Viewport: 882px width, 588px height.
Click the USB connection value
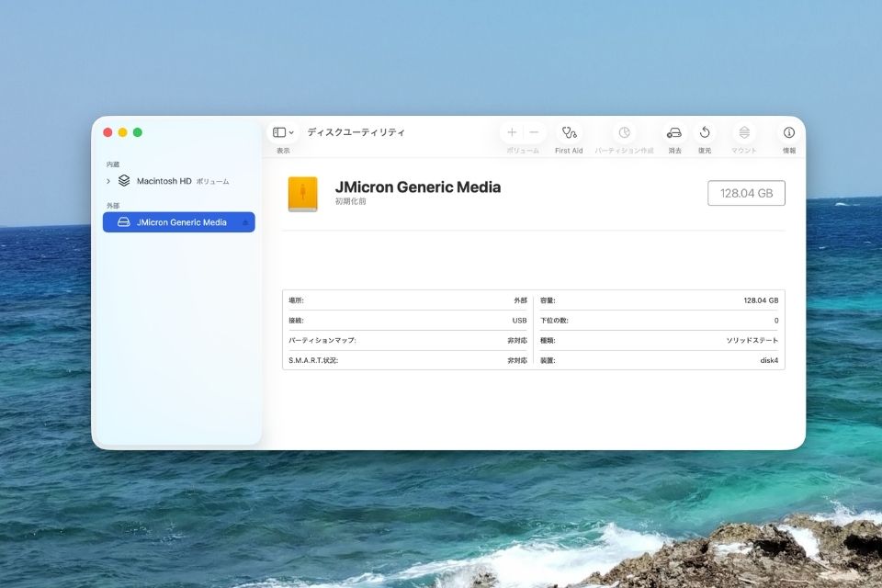(519, 321)
